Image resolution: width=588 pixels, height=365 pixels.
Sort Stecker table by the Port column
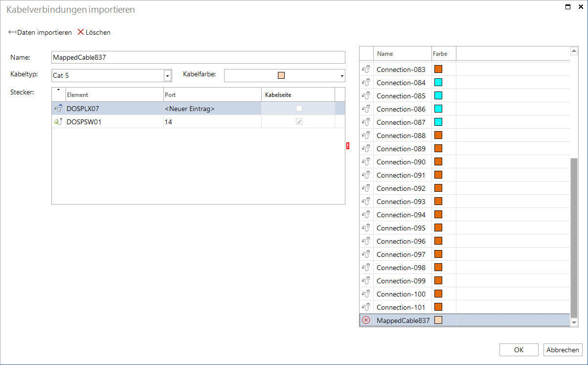coord(212,94)
